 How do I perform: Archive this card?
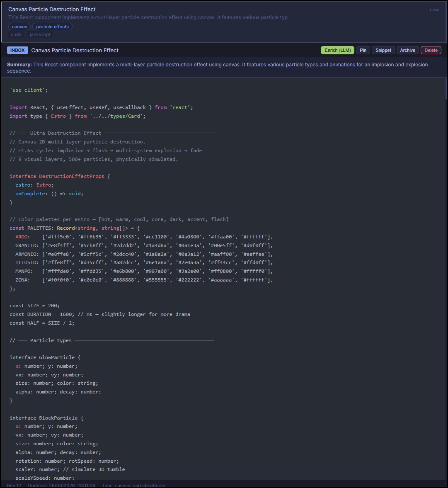coord(407,50)
